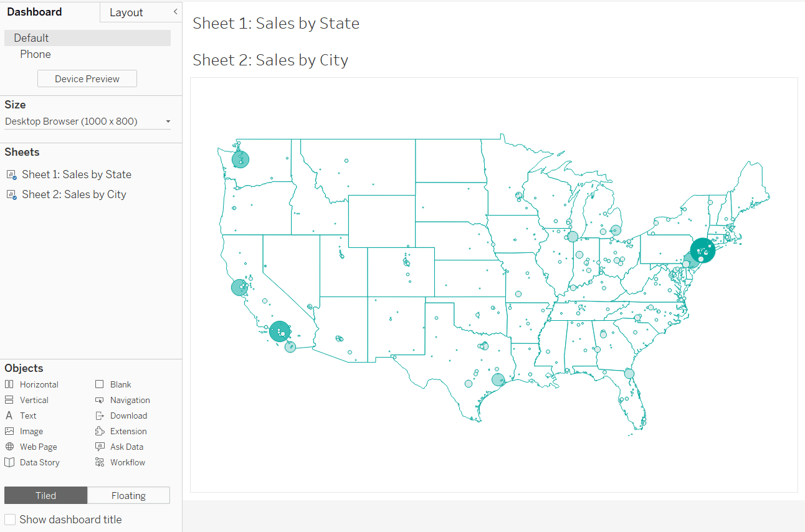Image resolution: width=805 pixels, height=532 pixels.
Task: Switch object mode to Floating
Action: coord(128,496)
